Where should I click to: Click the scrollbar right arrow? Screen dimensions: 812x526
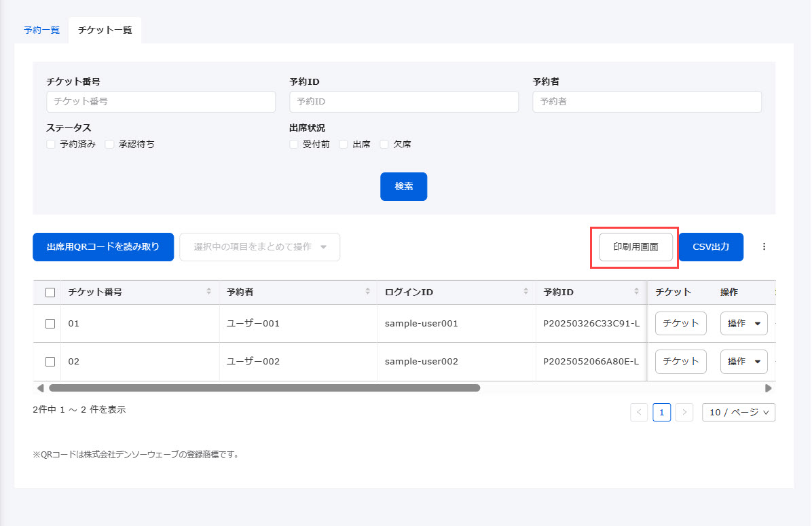(768, 388)
